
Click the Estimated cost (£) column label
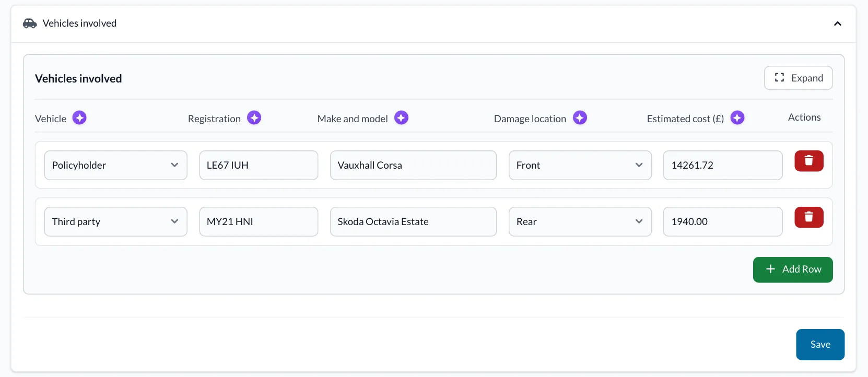click(x=685, y=119)
